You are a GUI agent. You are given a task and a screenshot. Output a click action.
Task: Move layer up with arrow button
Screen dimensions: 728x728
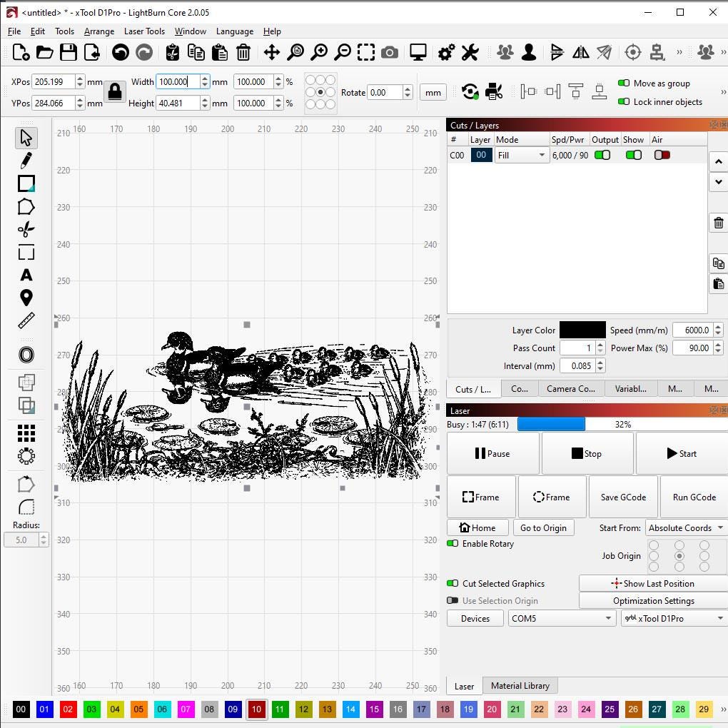pos(718,162)
